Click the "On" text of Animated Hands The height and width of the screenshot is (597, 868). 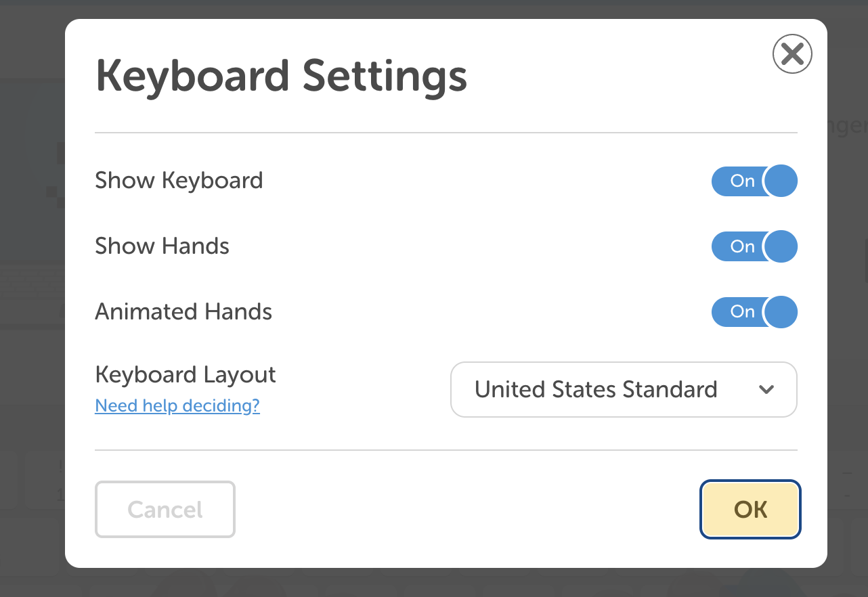tap(742, 312)
